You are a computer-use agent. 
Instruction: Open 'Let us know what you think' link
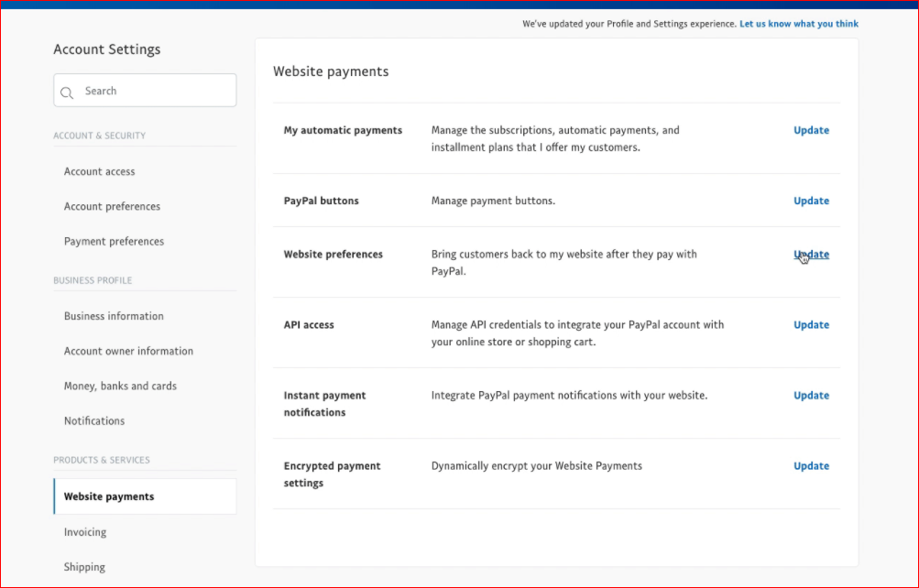799,24
